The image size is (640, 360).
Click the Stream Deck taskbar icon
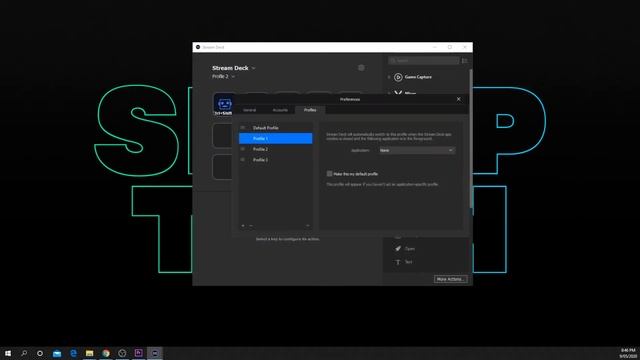[x=155, y=353]
